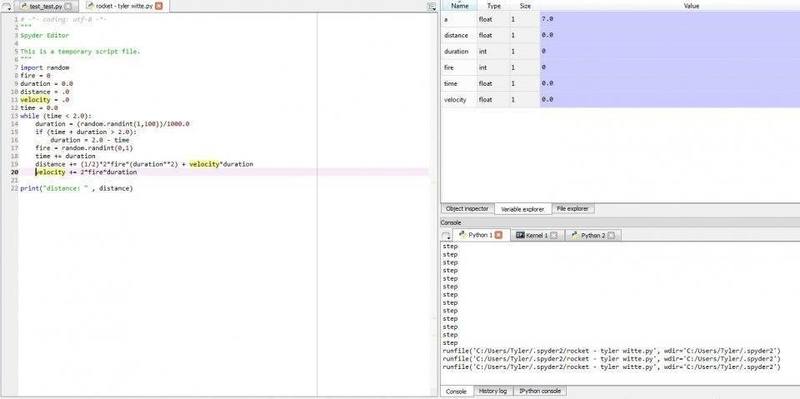The height and width of the screenshot is (399, 800).
Task: Open the editor options menu icon
Action: (x=432, y=6)
